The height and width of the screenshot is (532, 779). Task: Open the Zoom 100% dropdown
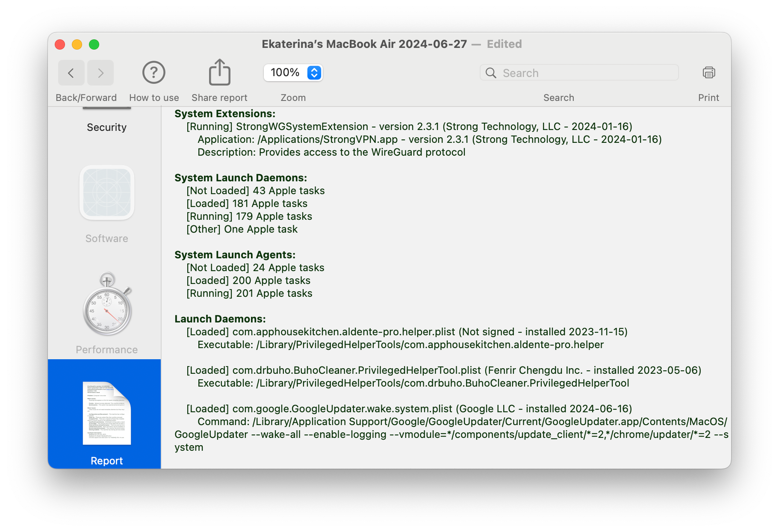[x=293, y=73]
